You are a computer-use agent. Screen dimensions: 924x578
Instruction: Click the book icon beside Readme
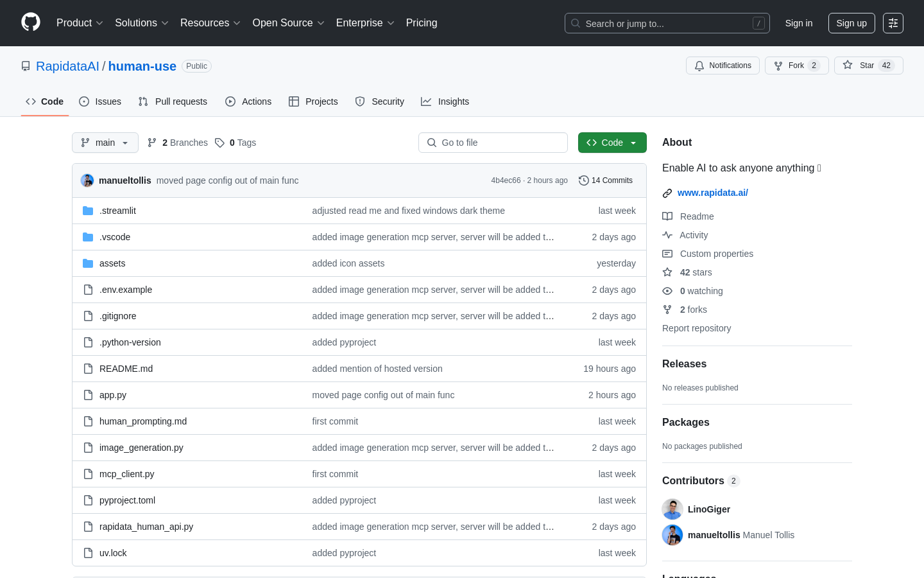(x=667, y=216)
